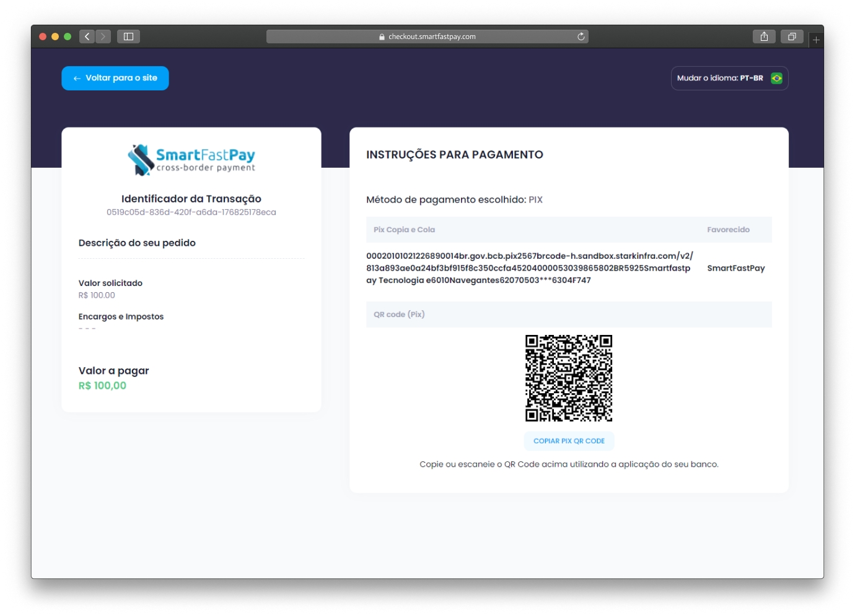Click the Voltar para o site button
855x616 pixels.
(x=115, y=78)
